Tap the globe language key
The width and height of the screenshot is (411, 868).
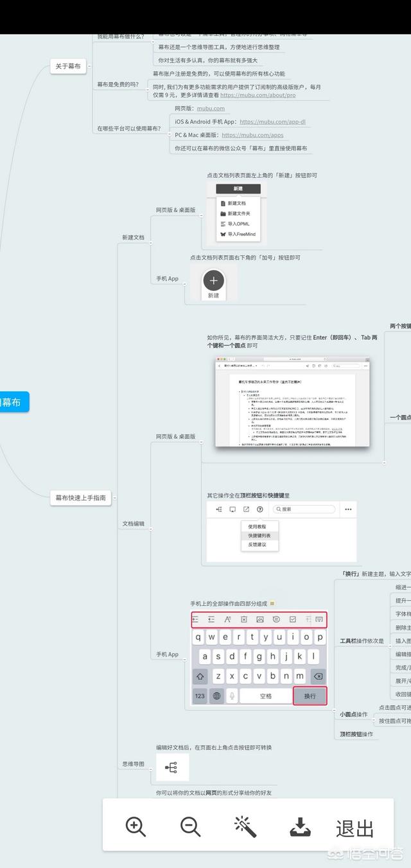[216, 696]
